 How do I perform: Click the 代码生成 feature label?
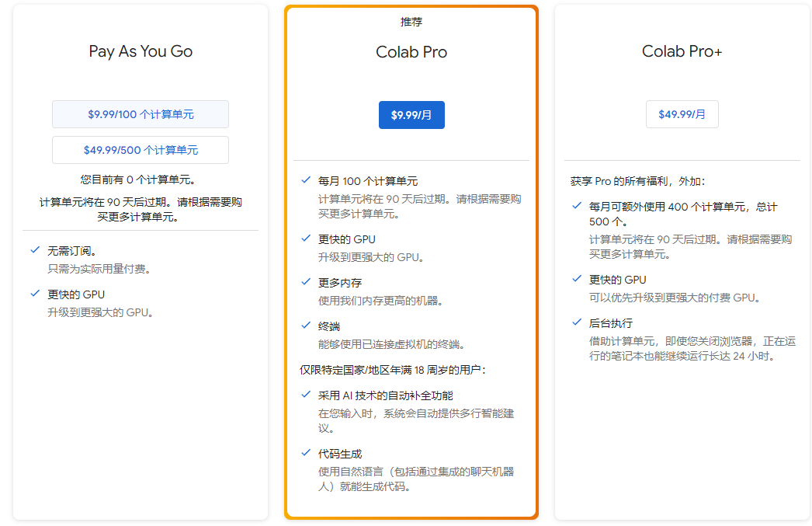340,454
